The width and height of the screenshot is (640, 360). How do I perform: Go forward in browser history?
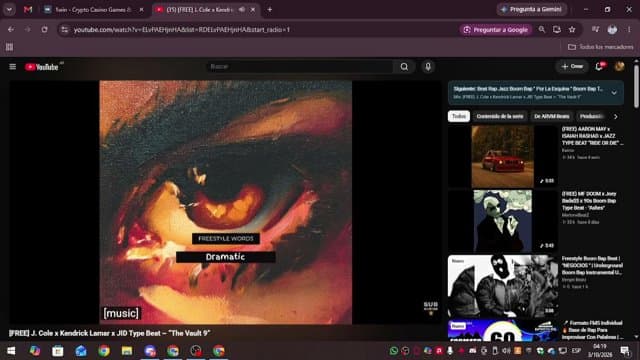click(28, 29)
